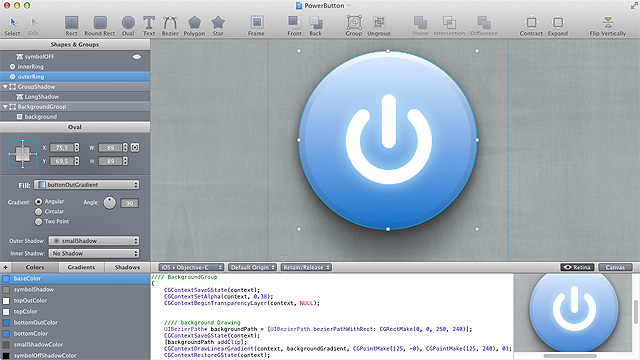The image size is (640, 360).
Task: Select the LongShadow layer
Action: click(75, 97)
